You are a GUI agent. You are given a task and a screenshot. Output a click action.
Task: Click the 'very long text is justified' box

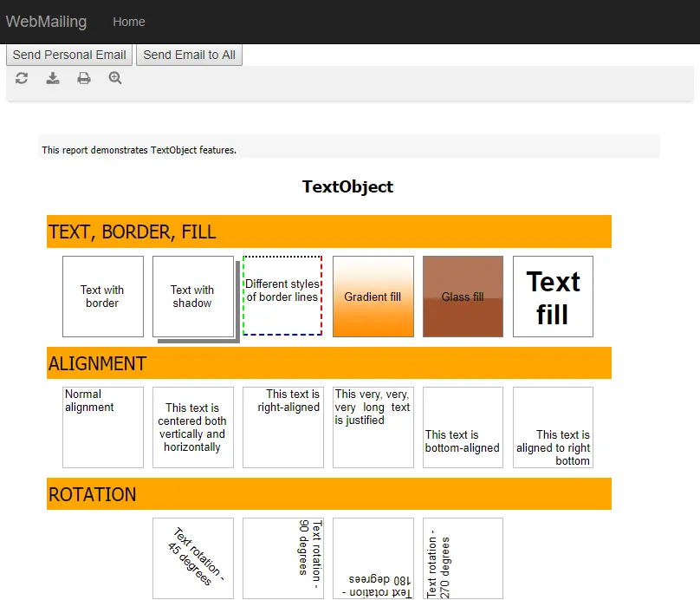pyautogui.click(x=373, y=427)
